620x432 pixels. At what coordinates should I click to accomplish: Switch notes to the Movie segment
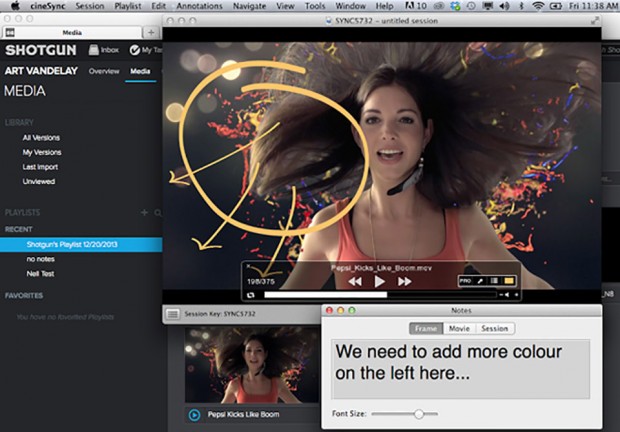(x=459, y=328)
